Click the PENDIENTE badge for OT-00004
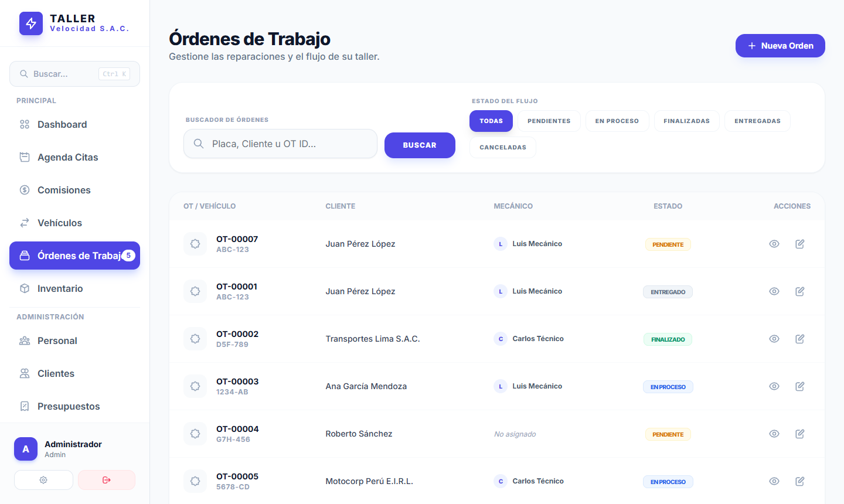Viewport: 844px width, 504px height. tap(668, 434)
